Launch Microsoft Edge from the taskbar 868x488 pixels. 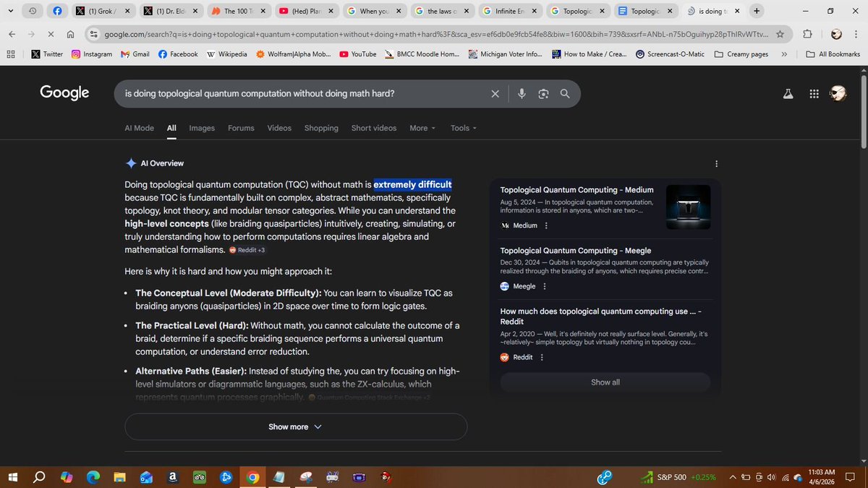coord(93,477)
